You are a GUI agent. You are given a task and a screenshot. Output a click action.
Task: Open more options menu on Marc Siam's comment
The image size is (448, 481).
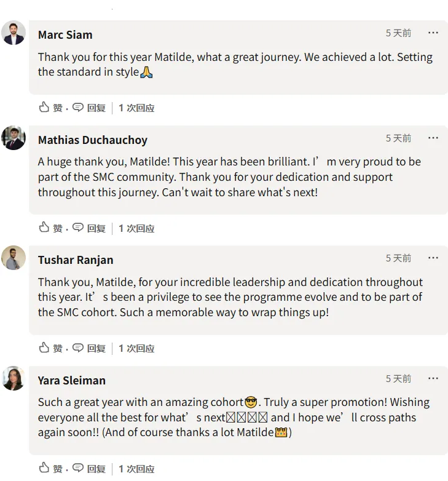tap(433, 33)
